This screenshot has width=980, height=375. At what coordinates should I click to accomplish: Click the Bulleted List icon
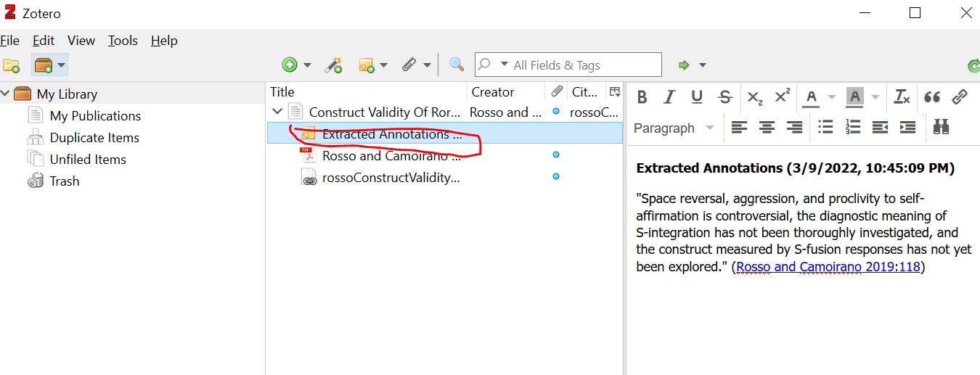pyautogui.click(x=825, y=128)
